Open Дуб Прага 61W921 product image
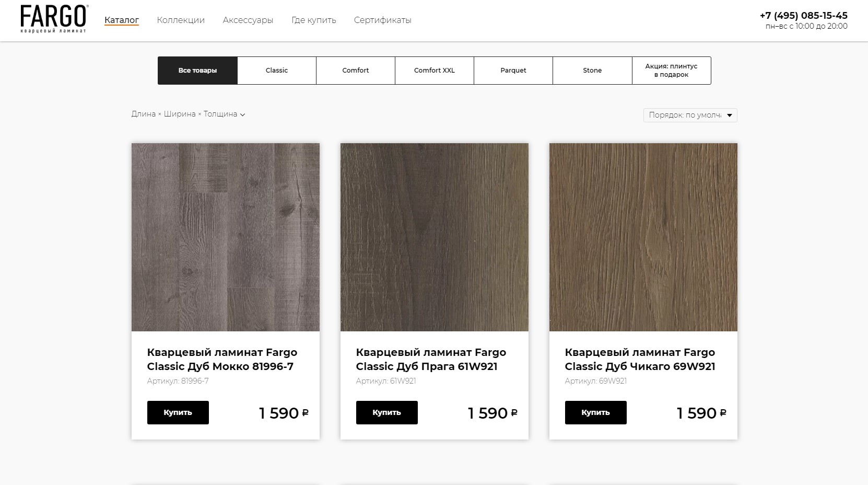This screenshot has width=868, height=485. tap(435, 237)
